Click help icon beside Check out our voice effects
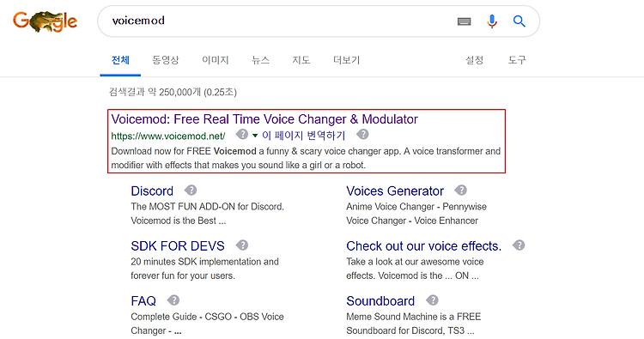 (x=519, y=245)
